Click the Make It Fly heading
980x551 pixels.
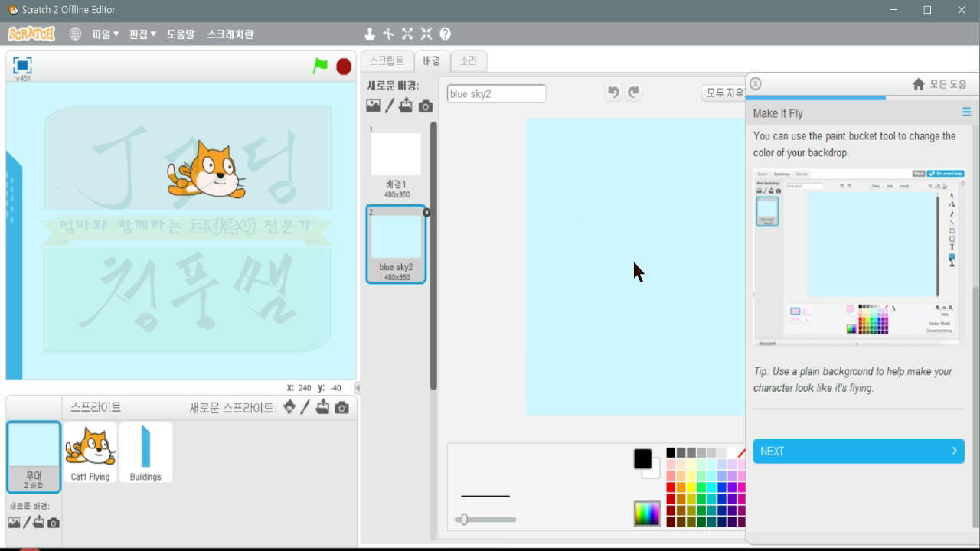click(x=778, y=113)
